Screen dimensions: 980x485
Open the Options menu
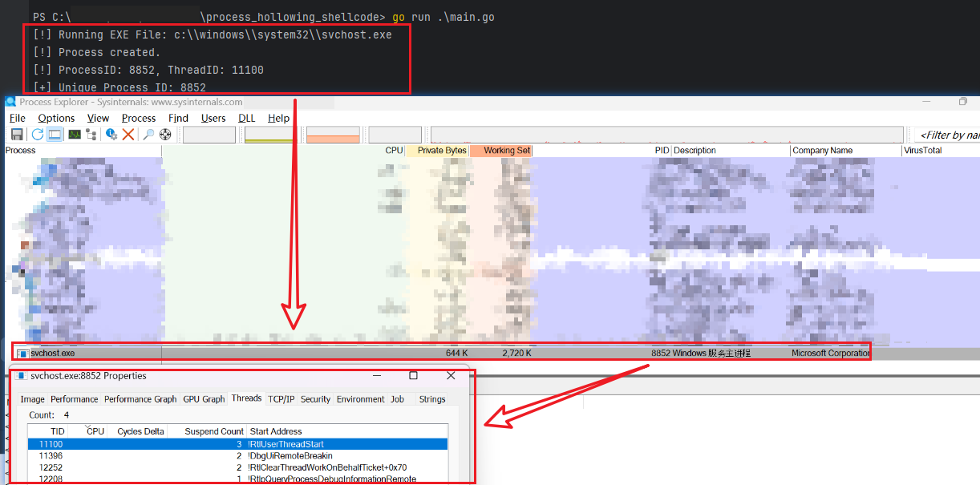pyautogui.click(x=56, y=118)
